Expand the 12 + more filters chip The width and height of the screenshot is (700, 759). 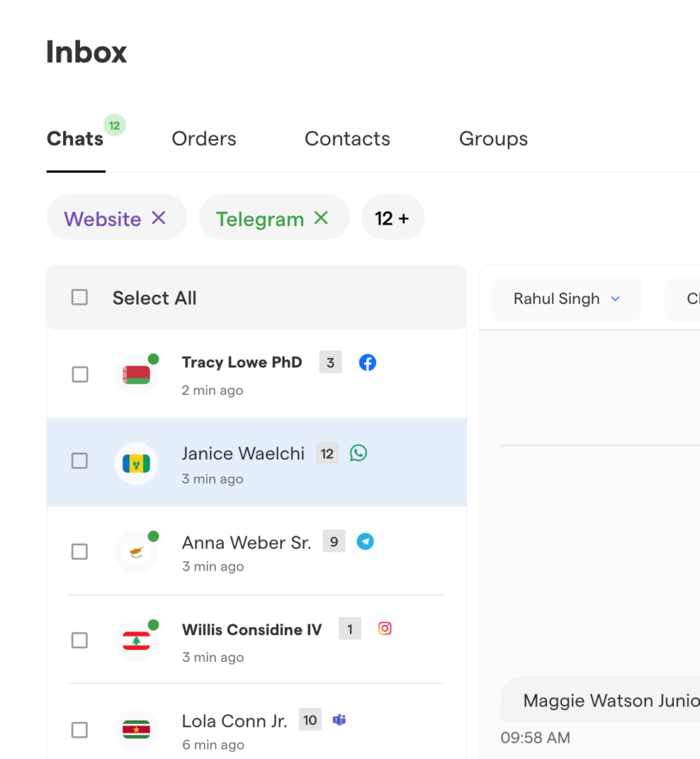point(392,218)
